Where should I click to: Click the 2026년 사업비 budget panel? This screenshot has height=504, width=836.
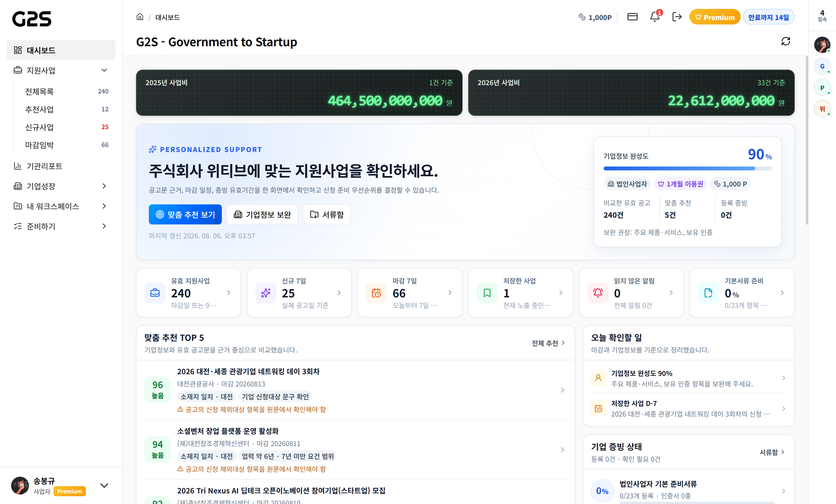[631, 92]
